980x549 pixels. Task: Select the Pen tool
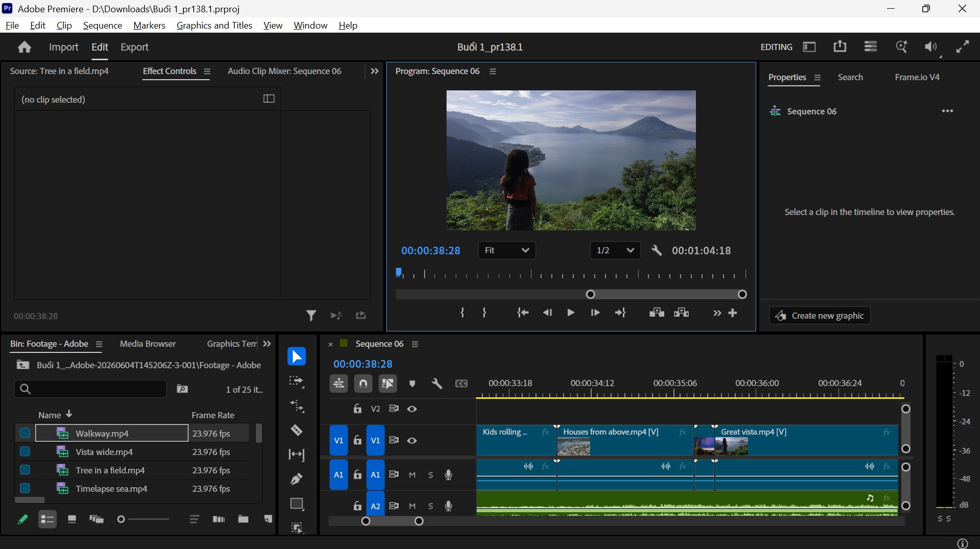(x=296, y=479)
